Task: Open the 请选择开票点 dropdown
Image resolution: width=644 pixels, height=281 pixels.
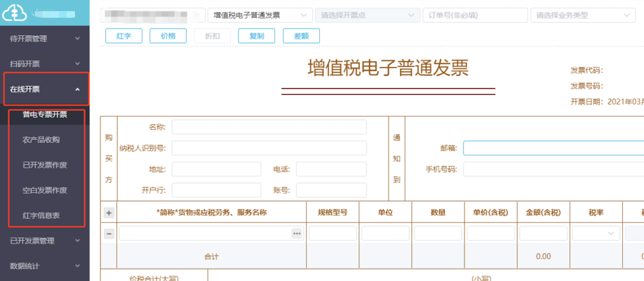Action: (367, 15)
